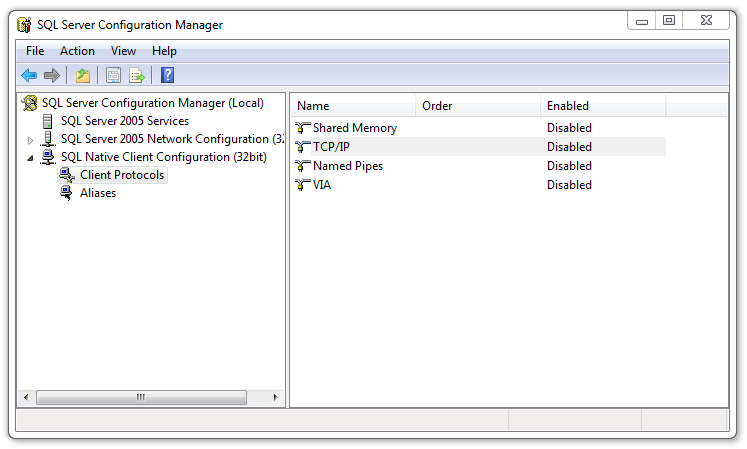Click the VIA protocol icon
This screenshot has height=449, width=747.
click(303, 185)
